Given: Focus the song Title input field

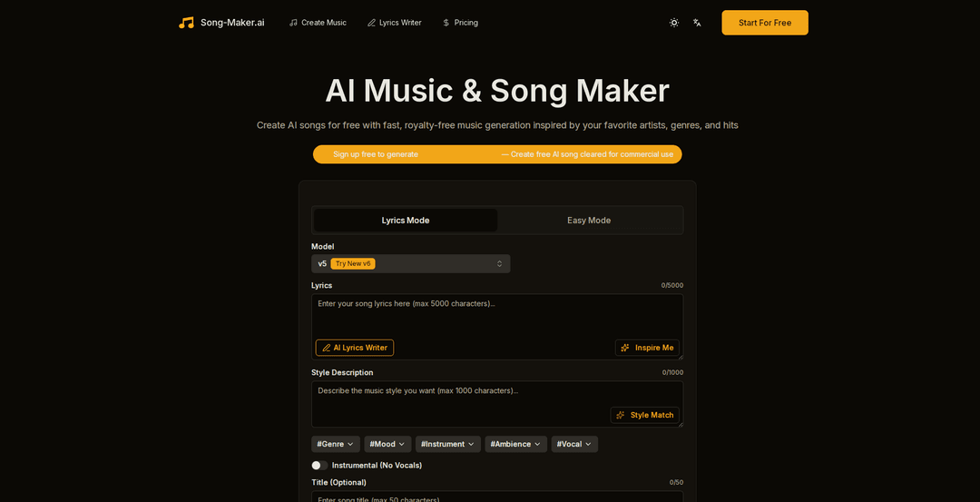Looking at the screenshot, I should pyautogui.click(x=497, y=497).
